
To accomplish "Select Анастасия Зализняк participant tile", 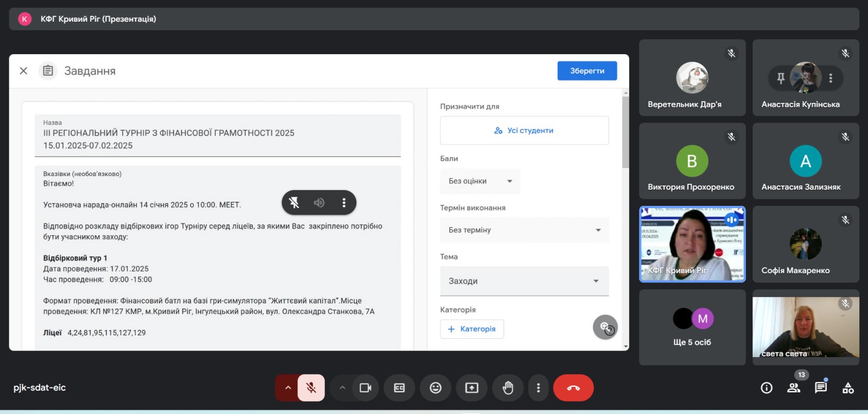I will pos(806,161).
